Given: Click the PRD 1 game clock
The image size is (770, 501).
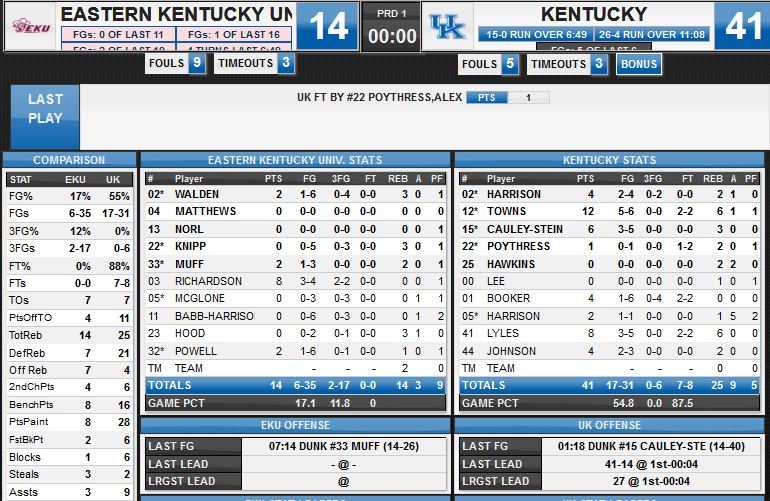Looking at the screenshot, I should click(x=392, y=27).
